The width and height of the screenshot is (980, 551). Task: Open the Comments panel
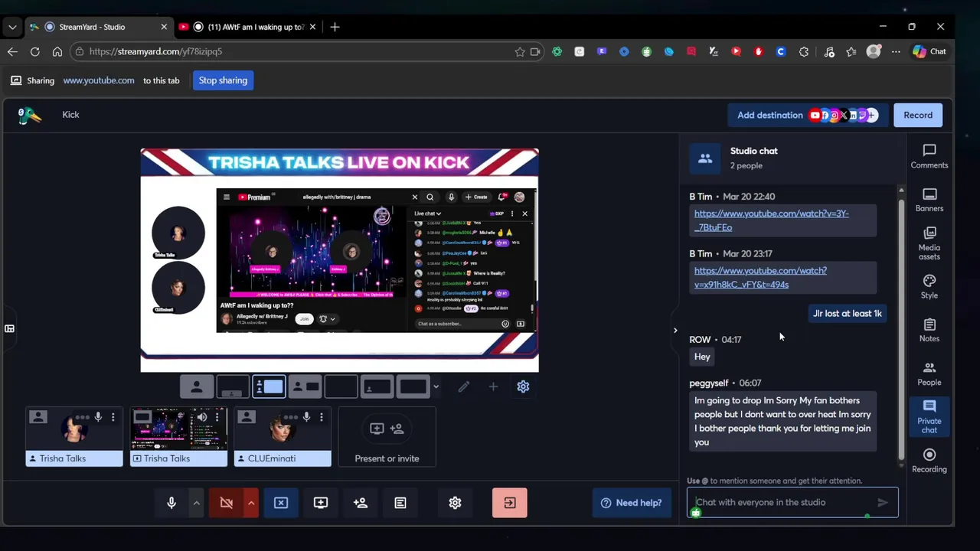tap(929, 156)
